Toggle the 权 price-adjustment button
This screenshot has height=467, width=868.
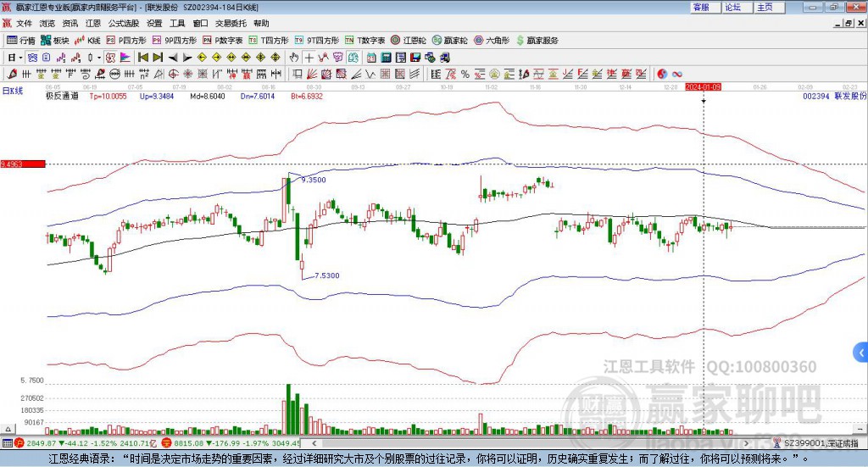(x=111, y=57)
